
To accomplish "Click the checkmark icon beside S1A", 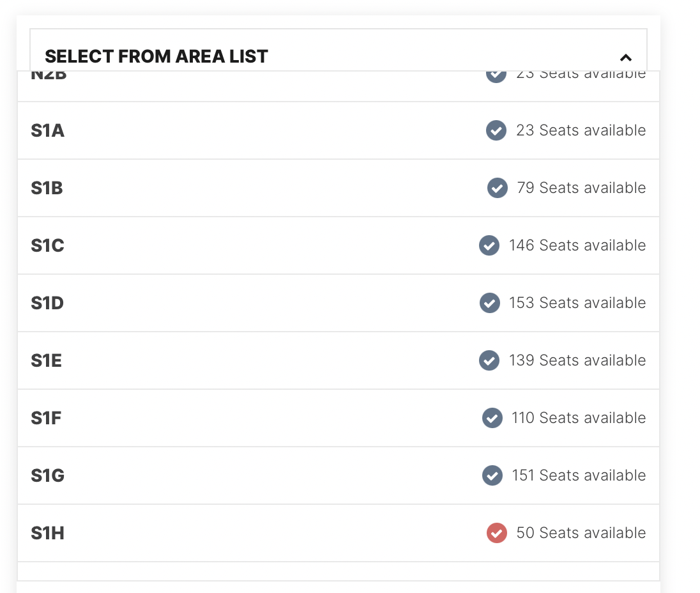I will [496, 130].
